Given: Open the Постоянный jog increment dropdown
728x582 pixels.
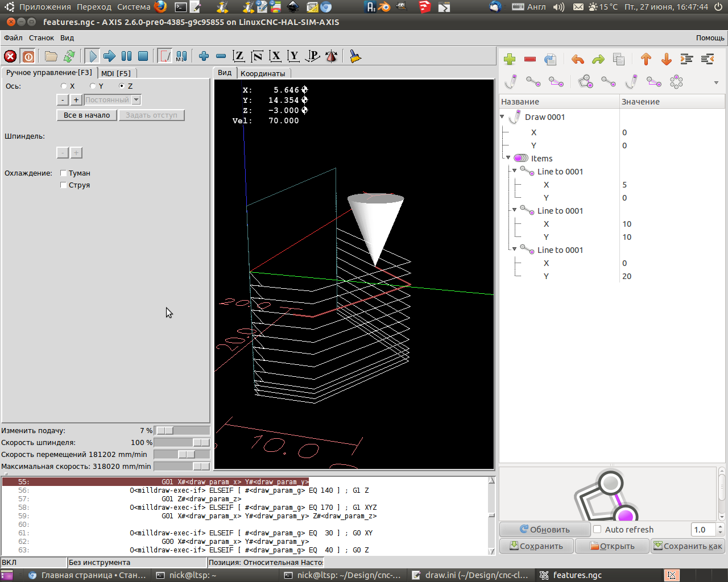Looking at the screenshot, I should 136,100.
